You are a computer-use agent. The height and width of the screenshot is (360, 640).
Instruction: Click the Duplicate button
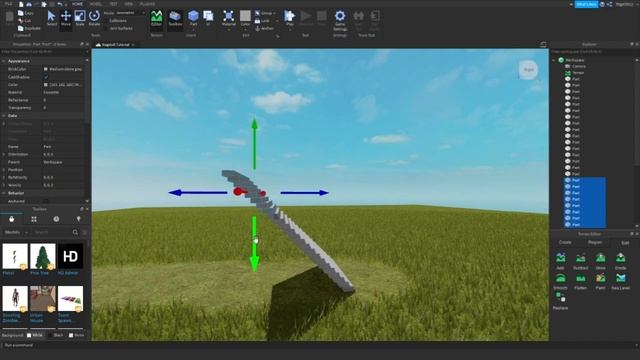29,29
